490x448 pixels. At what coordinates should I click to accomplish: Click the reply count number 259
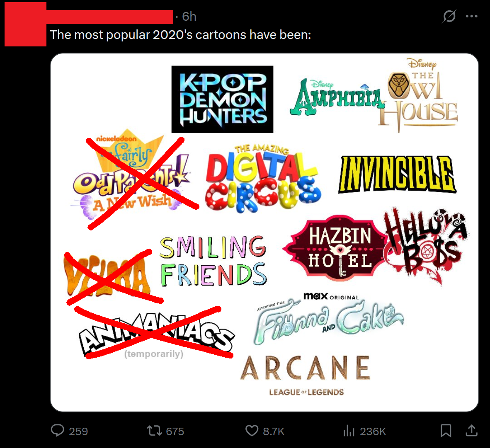[x=78, y=431]
